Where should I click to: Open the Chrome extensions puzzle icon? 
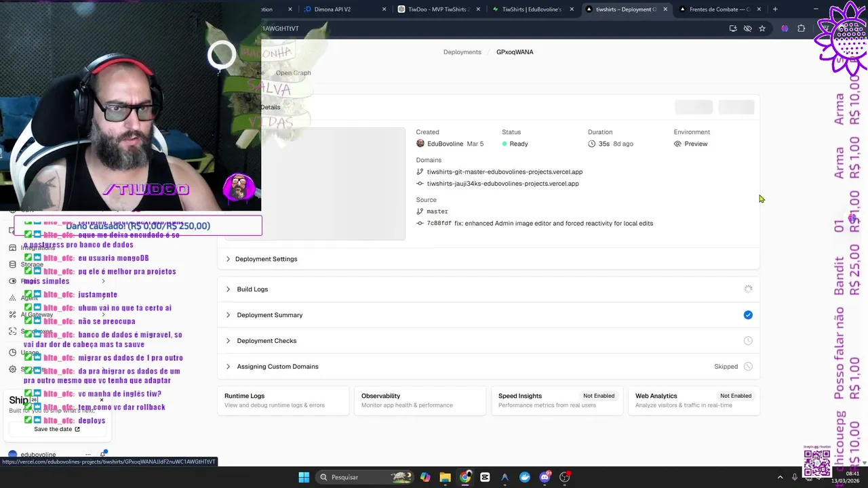click(x=802, y=28)
